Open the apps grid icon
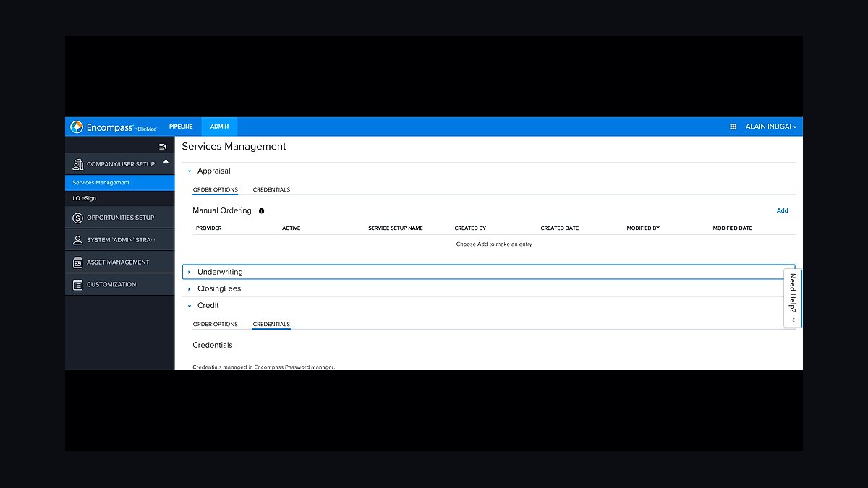Screen dimensions: 868x488 click(x=733, y=127)
